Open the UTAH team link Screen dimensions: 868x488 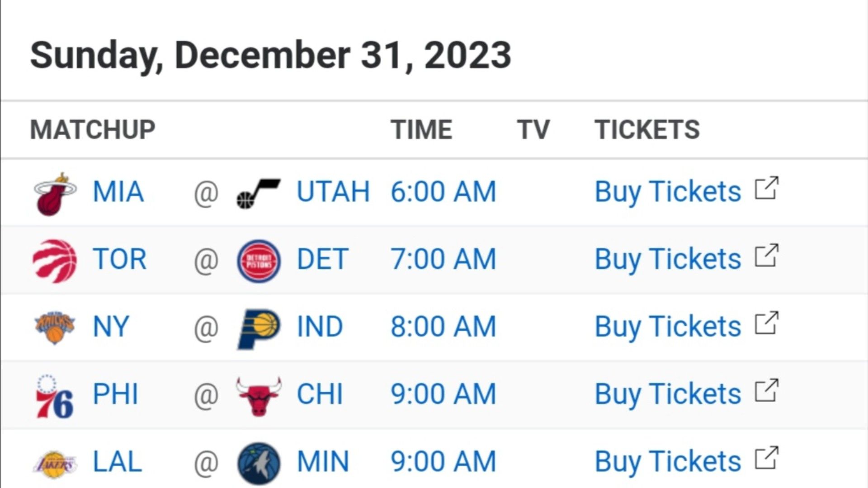(x=333, y=192)
